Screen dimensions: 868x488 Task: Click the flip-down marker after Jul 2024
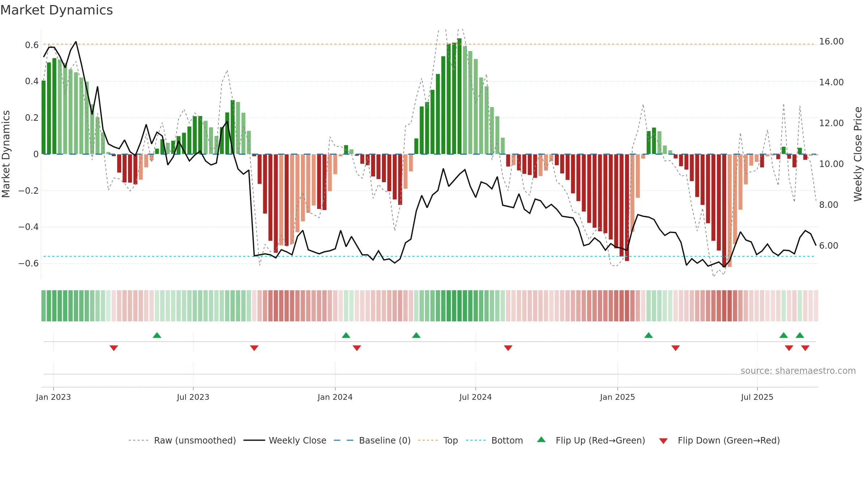[508, 348]
